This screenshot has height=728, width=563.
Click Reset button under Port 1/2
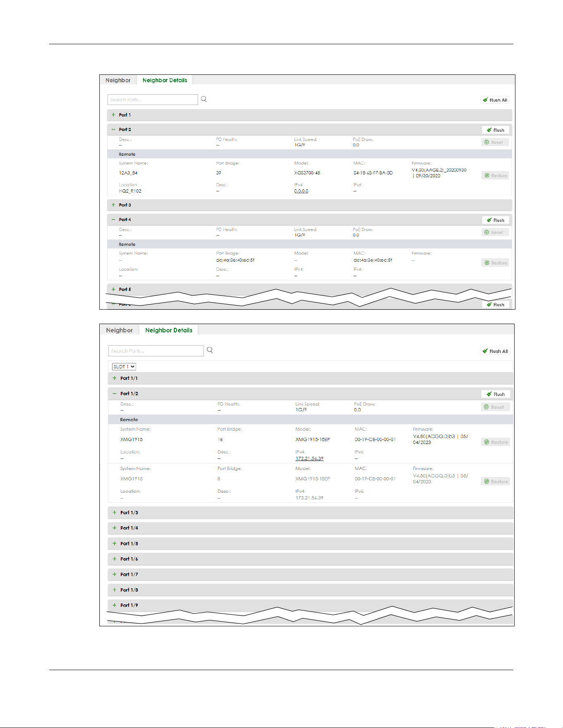[x=496, y=407]
